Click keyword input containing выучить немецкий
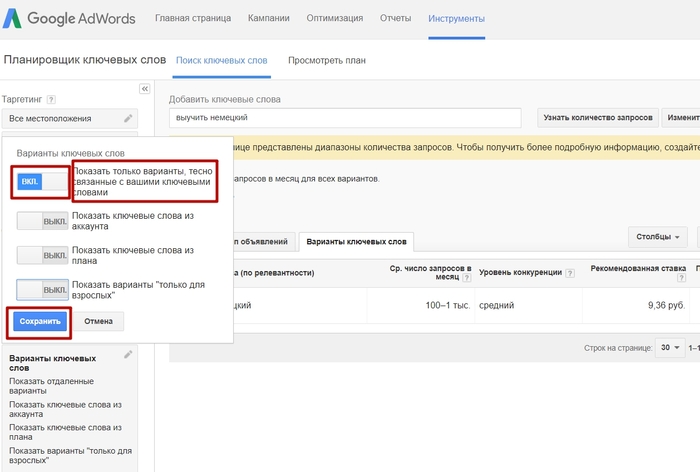 click(345, 118)
